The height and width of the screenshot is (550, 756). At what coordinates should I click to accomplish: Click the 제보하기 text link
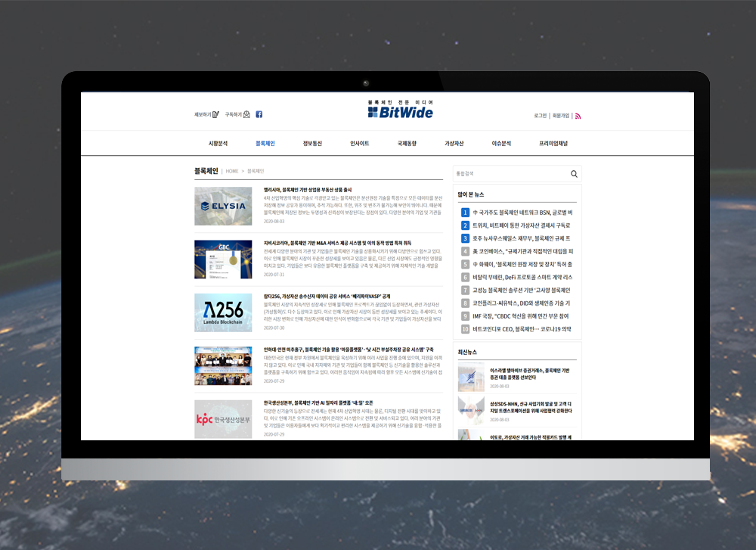203,114
